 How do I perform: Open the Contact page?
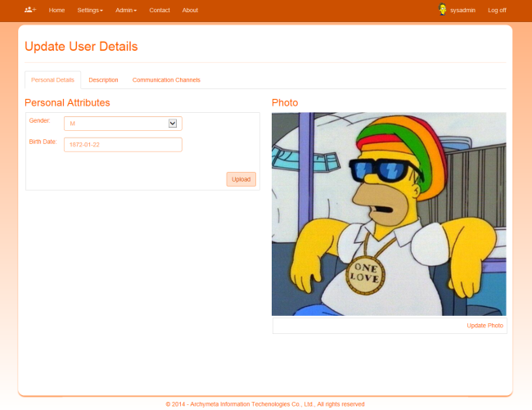tap(160, 10)
